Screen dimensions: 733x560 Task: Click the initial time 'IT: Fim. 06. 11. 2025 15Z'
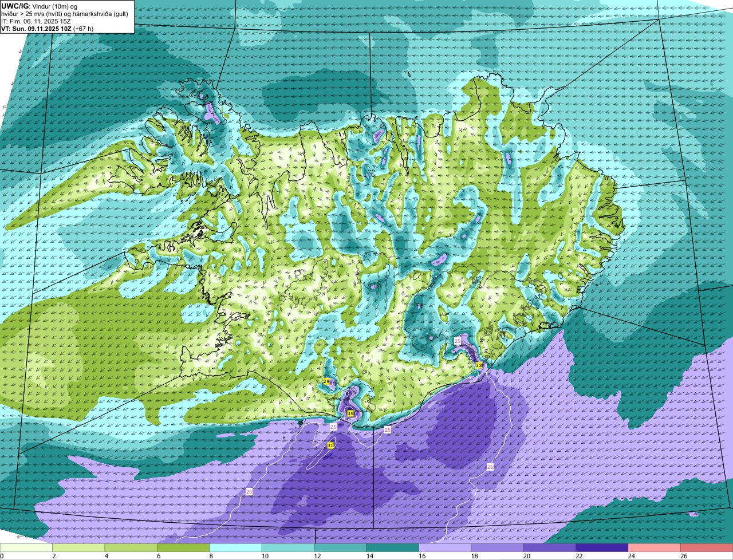point(37,21)
